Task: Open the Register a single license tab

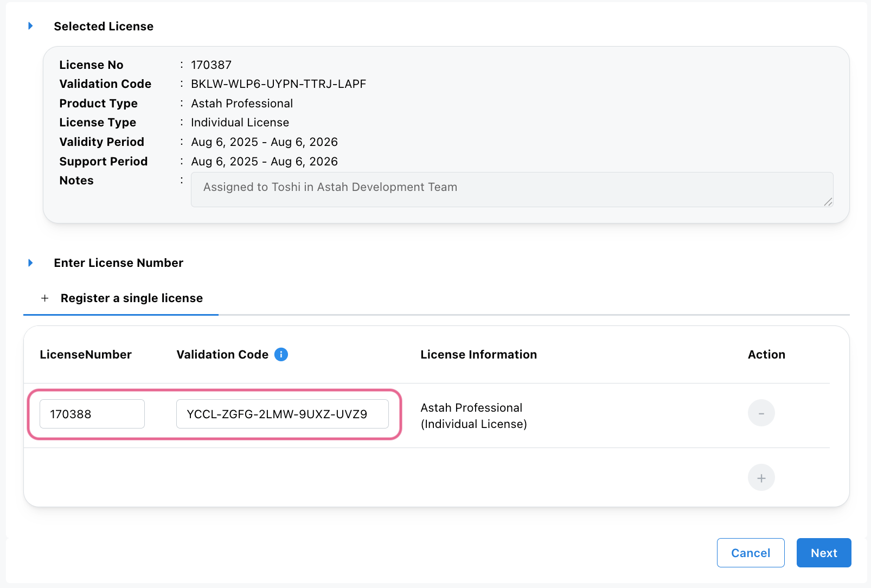Action: click(121, 298)
